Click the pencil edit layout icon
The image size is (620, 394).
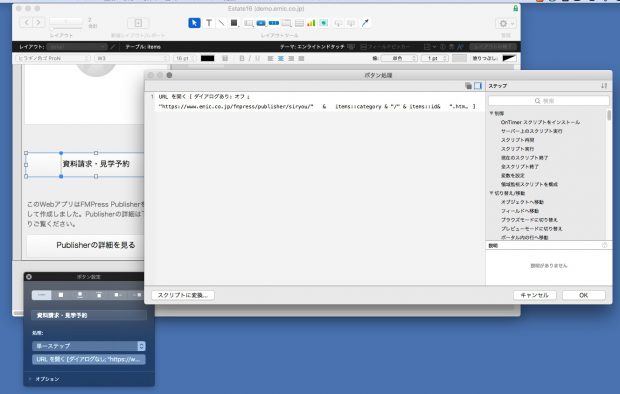(113, 47)
